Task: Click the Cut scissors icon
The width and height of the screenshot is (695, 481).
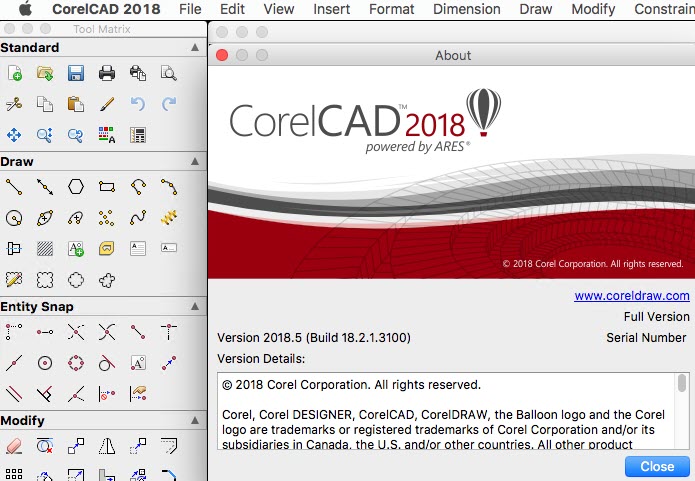Action: pyautogui.click(x=14, y=104)
